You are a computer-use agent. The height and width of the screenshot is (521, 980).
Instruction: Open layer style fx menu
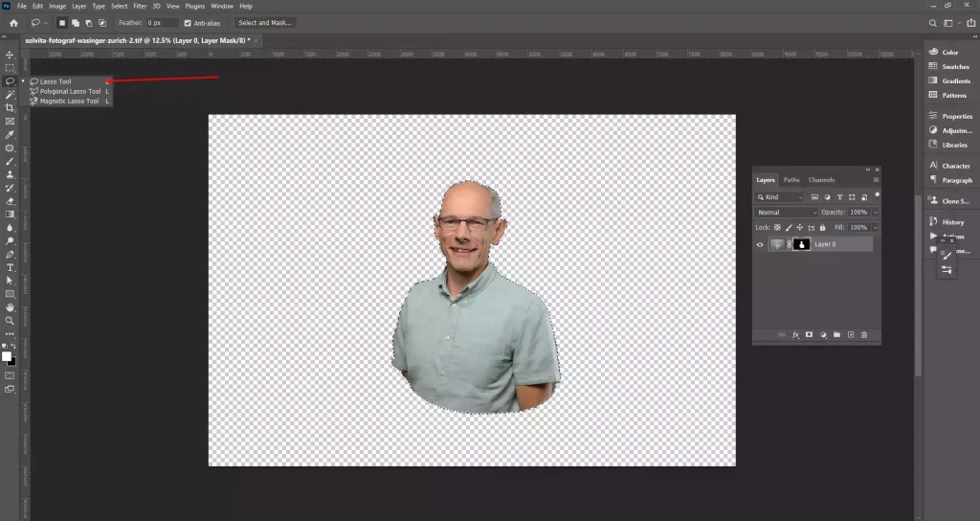click(795, 335)
